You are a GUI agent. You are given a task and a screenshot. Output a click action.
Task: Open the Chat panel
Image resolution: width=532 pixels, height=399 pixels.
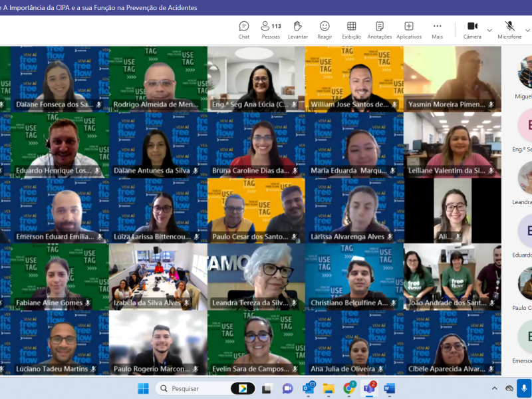[244, 30]
